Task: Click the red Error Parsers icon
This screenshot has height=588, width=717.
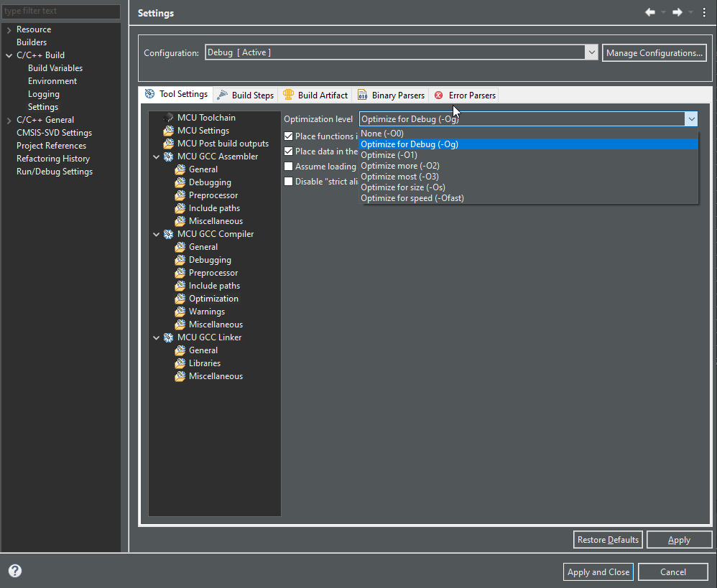Action: (438, 95)
